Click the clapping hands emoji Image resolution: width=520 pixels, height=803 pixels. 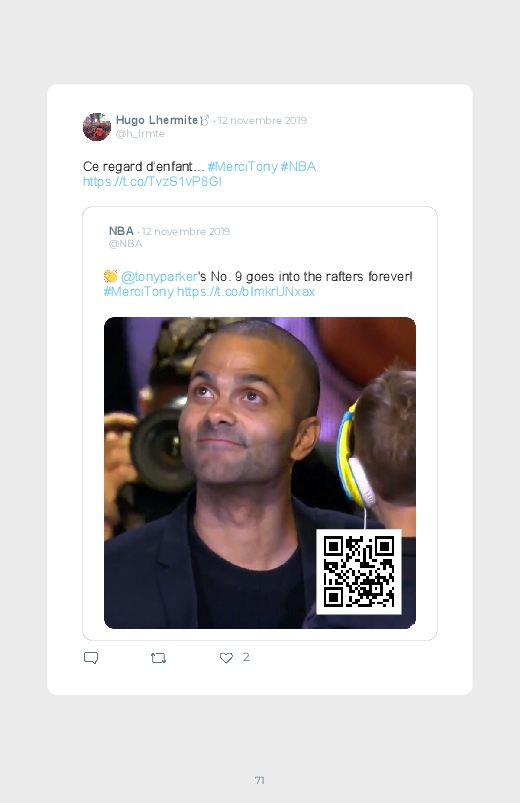point(110,276)
